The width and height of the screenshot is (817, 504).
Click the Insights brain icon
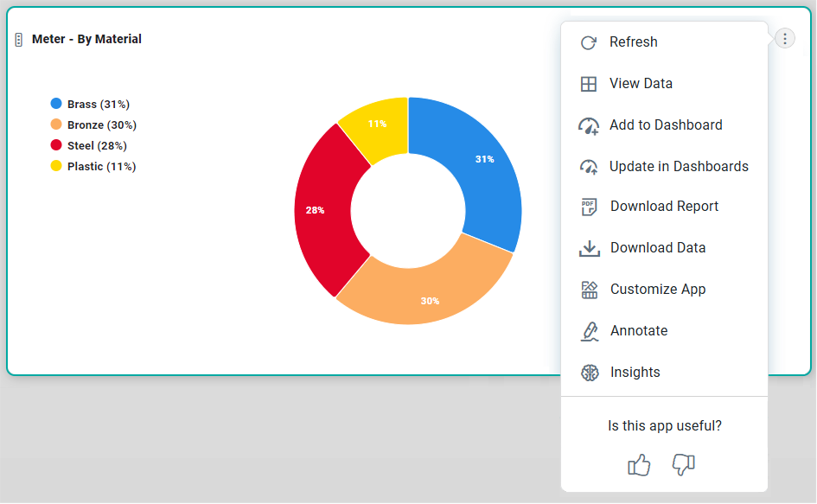pos(589,373)
